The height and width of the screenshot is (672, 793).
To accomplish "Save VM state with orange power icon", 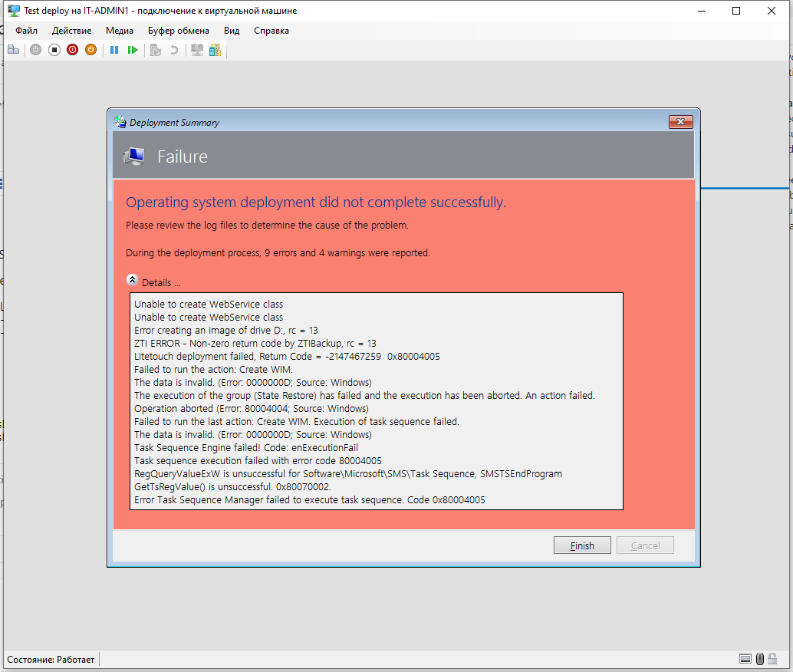I will tap(91, 50).
